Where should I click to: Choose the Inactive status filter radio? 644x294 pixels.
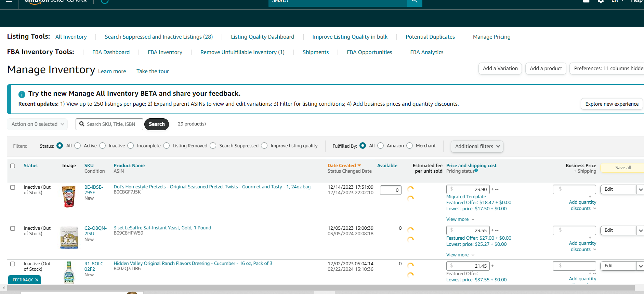(x=103, y=146)
